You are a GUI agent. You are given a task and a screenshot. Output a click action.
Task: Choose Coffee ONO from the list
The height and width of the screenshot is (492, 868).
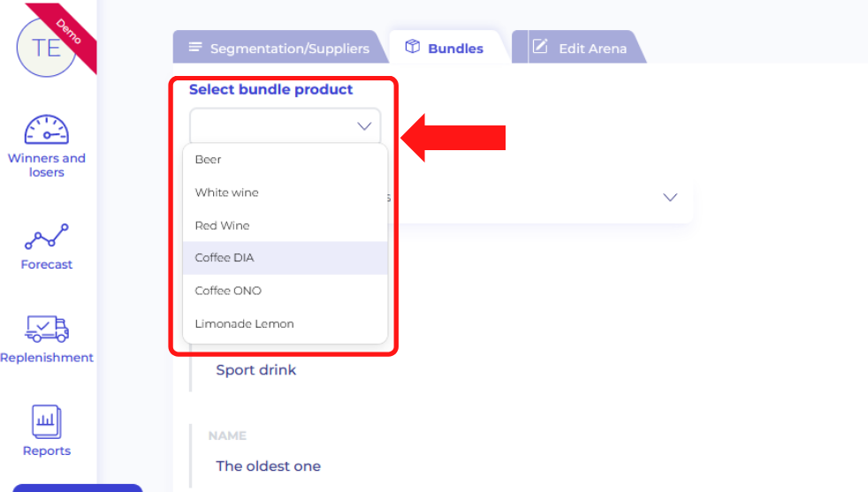click(228, 291)
